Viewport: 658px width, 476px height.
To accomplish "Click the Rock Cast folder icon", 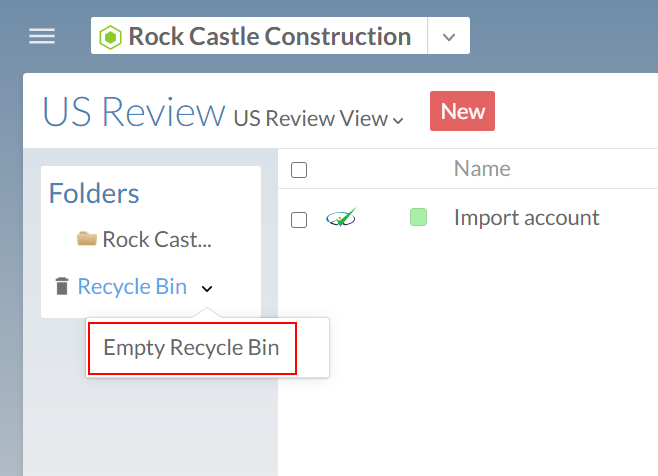I will [x=87, y=239].
